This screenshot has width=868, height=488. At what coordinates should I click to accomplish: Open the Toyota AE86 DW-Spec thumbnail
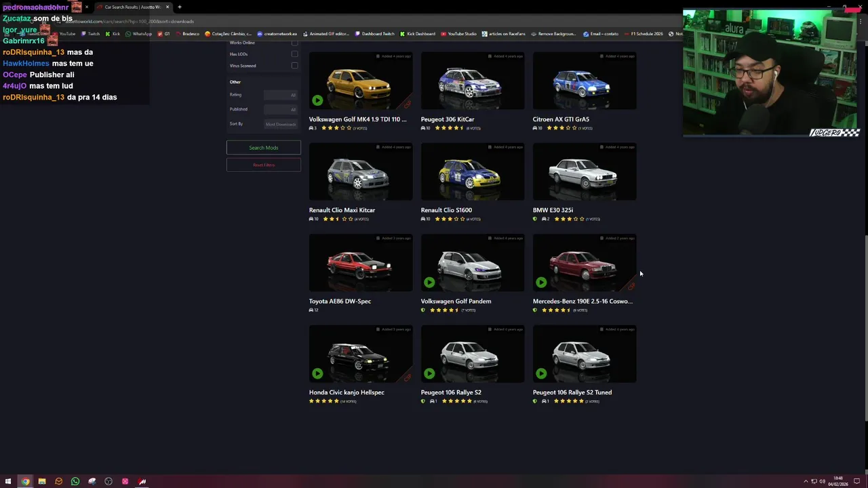(x=361, y=263)
